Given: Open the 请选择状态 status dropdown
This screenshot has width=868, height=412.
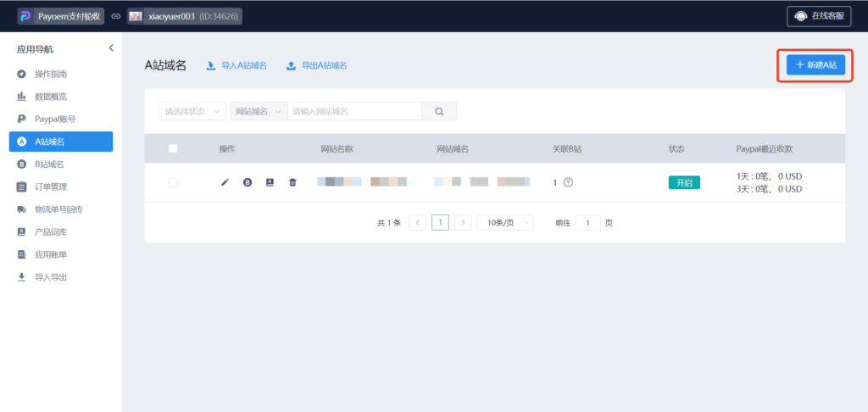Looking at the screenshot, I should tap(192, 111).
